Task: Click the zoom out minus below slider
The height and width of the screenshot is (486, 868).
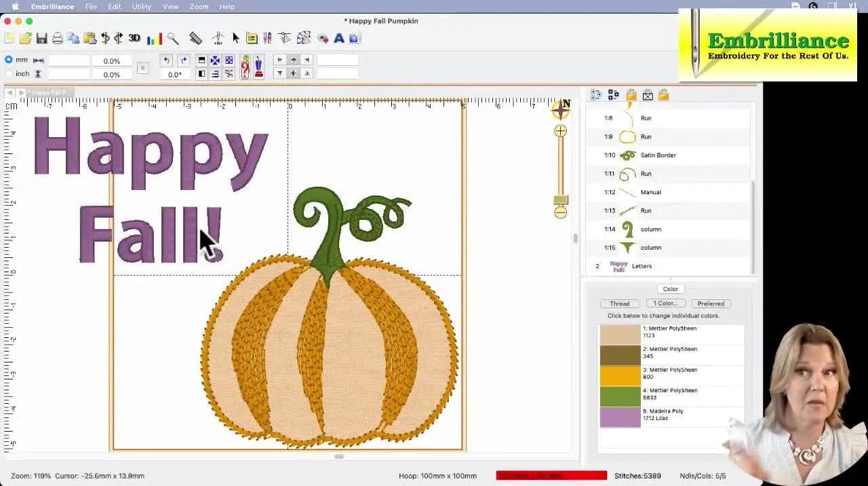Action: click(x=560, y=212)
